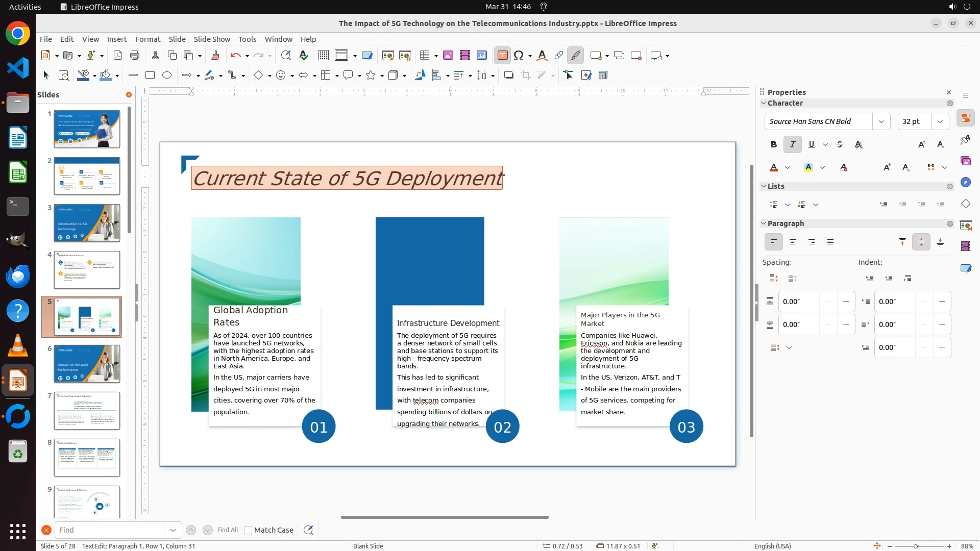Collapse the Paragraph section
The height and width of the screenshot is (551, 980).
(x=764, y=223)
